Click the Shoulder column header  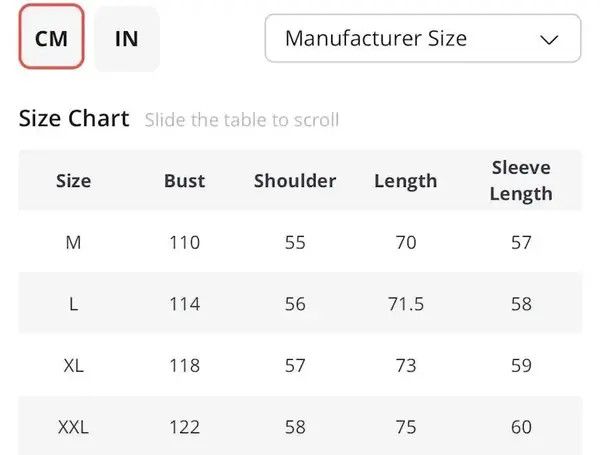pos(295,181)
